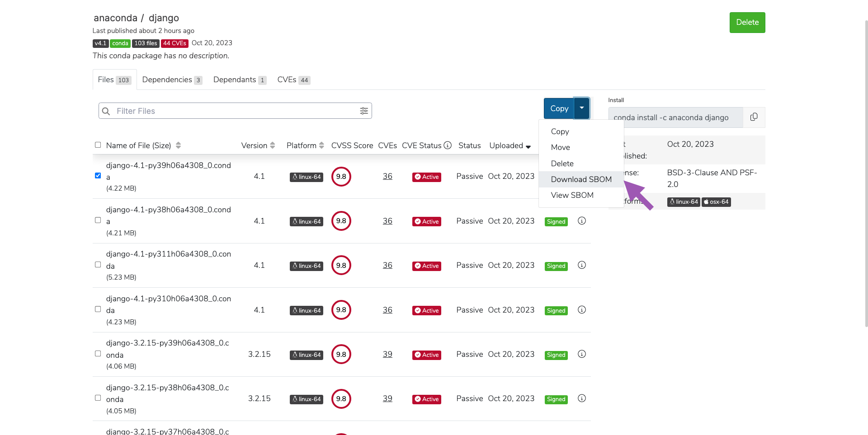Screen dimensions: 868x435
Task: Click CVSS 9.8 circle for django-3.2.15-py39
Action: point(341,355)
